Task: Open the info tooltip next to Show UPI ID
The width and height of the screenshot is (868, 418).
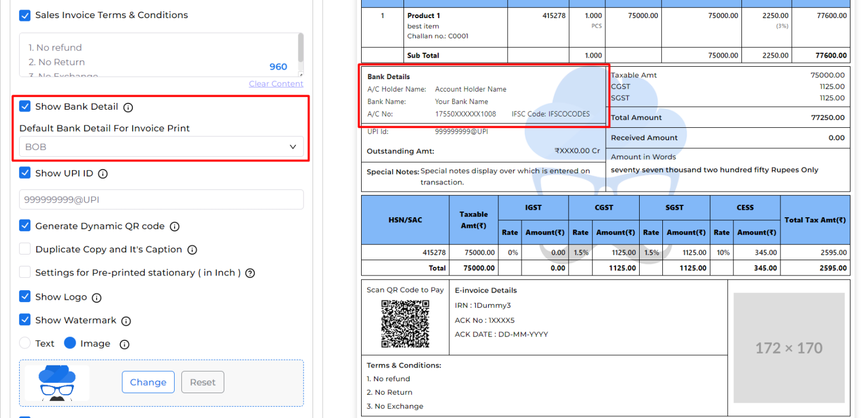Action: (103, 174)
